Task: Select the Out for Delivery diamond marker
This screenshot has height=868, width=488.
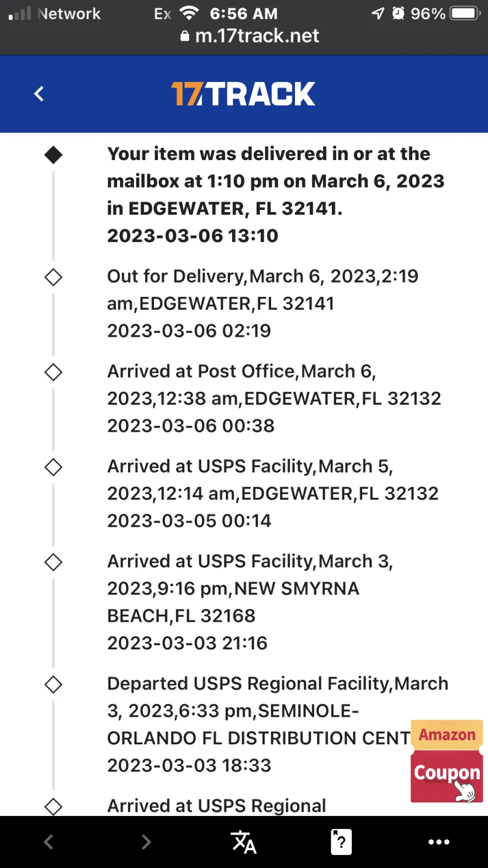Action: [x=53, y=277]
